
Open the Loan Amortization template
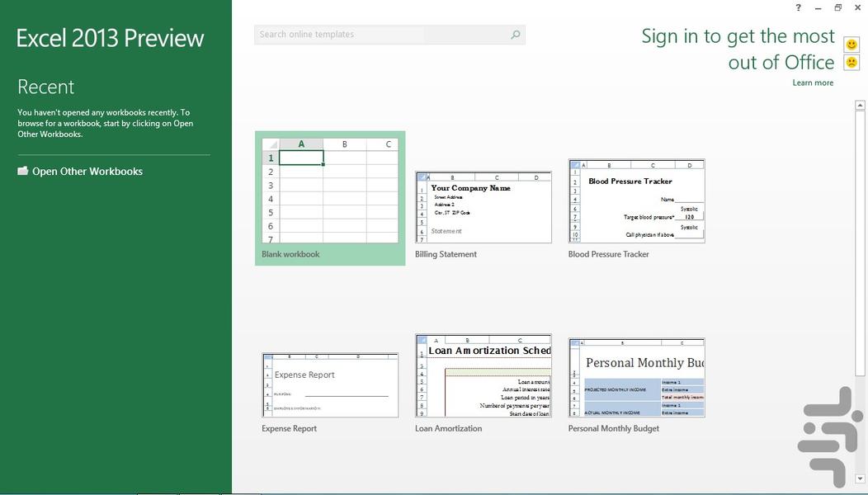tap(484, 376)
